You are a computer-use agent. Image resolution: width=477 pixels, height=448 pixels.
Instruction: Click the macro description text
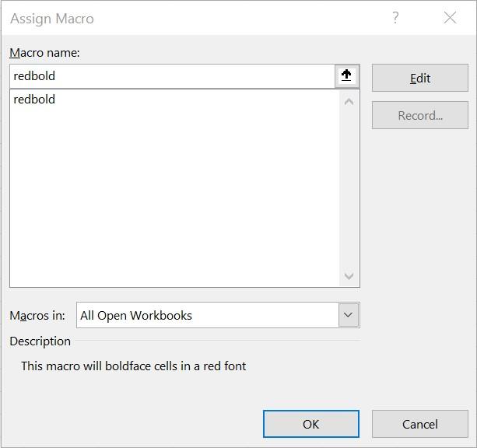click(134, 366)
